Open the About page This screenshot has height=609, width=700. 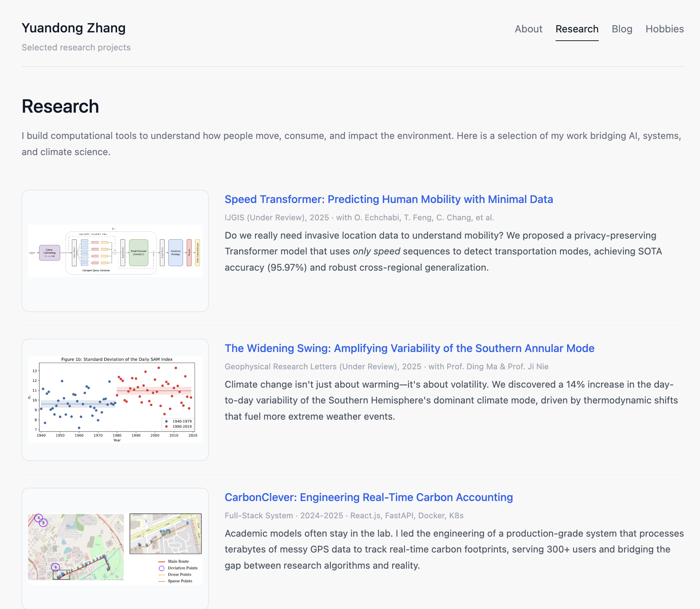point(528,29)
